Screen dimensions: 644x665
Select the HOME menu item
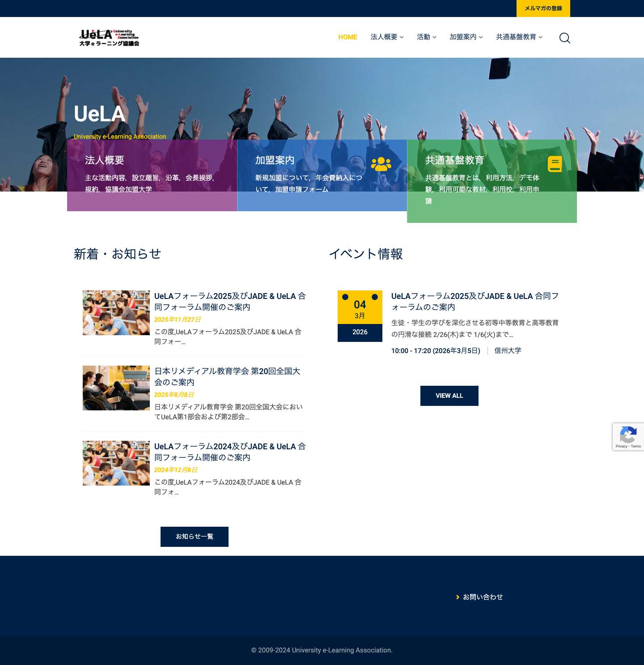pos(347,37)
